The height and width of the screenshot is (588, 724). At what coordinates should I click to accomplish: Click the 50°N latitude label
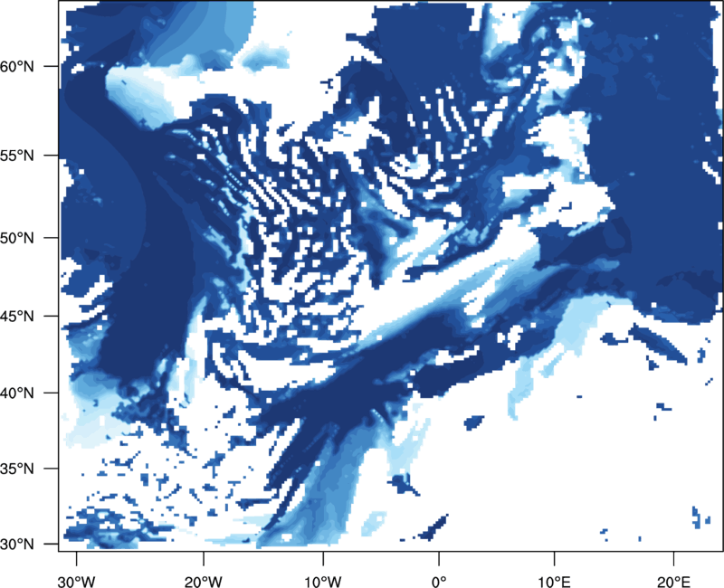pos(17,238)
